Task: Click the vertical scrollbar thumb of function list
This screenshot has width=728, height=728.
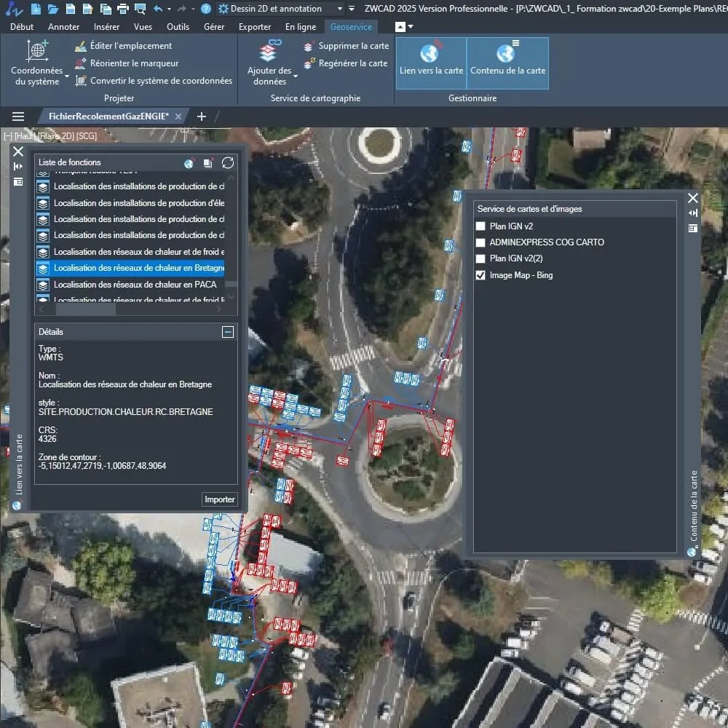Action: point(231,284)
